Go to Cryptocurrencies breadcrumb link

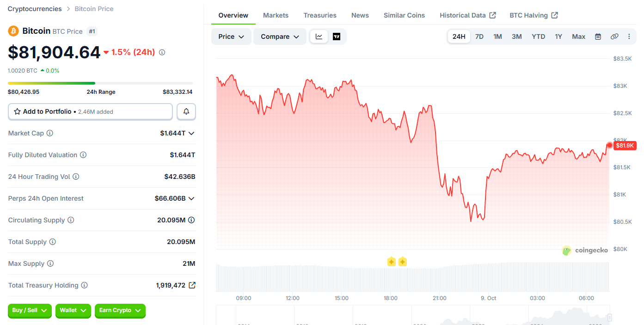(35, 9)
